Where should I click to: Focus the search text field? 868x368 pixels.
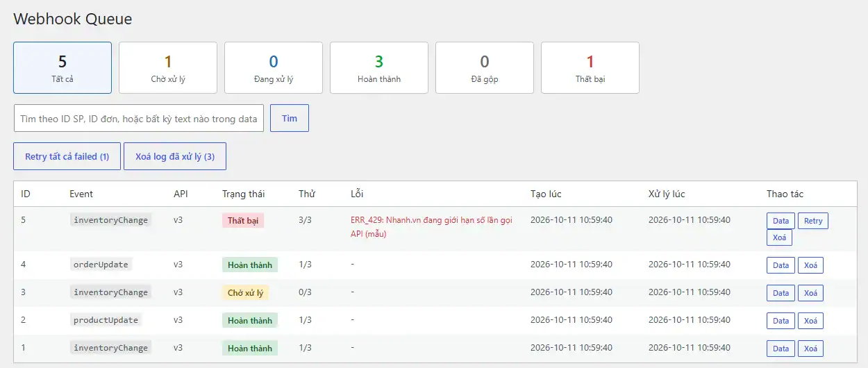pos(139,118)
